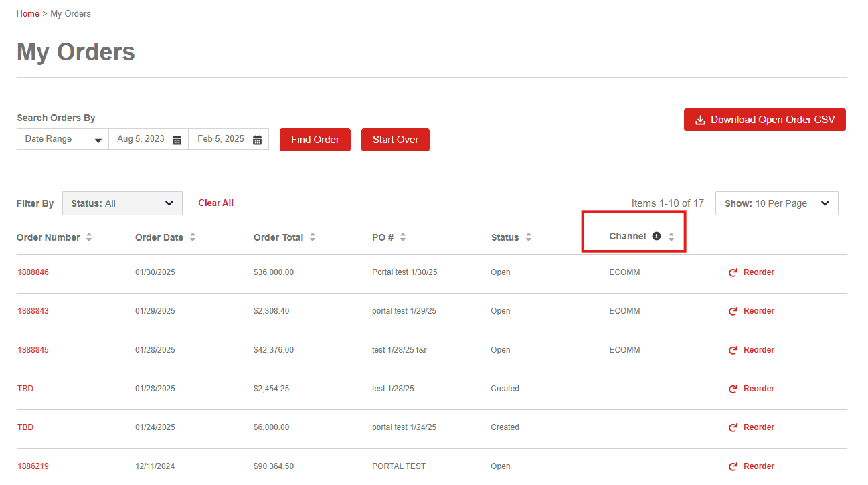Click the Aug 5, 2023 date field

tap(149, 139)
